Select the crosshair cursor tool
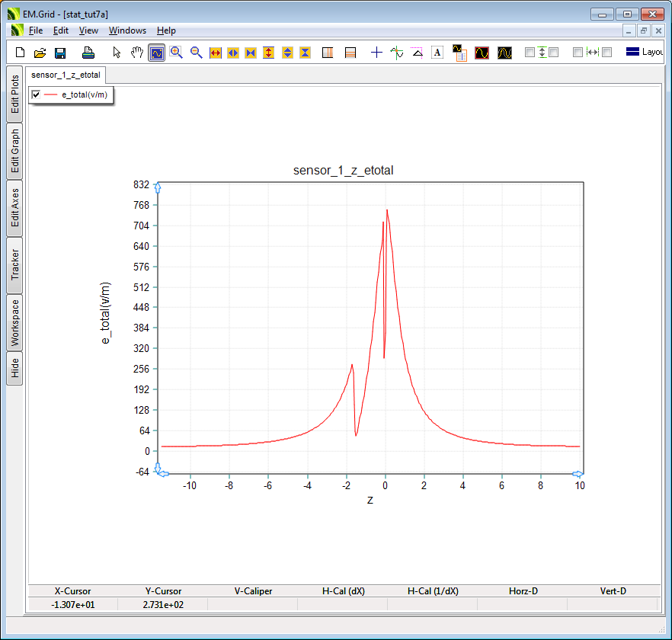The image size is (672, 640). [x=376, y=53]
